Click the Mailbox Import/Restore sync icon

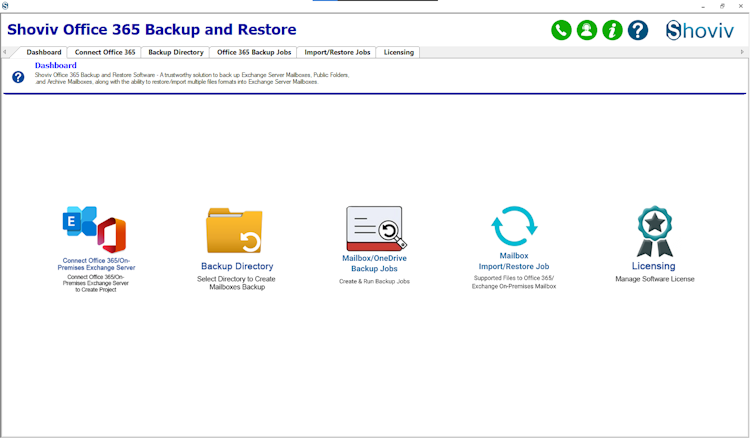(x=514, y=226)
